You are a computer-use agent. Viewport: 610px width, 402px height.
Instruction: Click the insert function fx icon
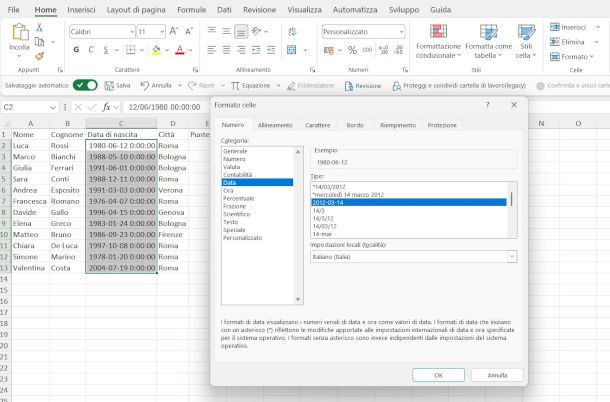(x=106, y=107)
